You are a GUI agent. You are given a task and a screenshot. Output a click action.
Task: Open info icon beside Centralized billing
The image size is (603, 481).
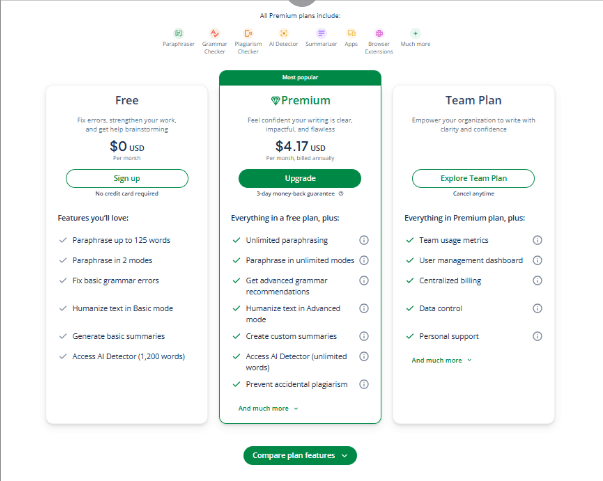[x=537, y=281]
